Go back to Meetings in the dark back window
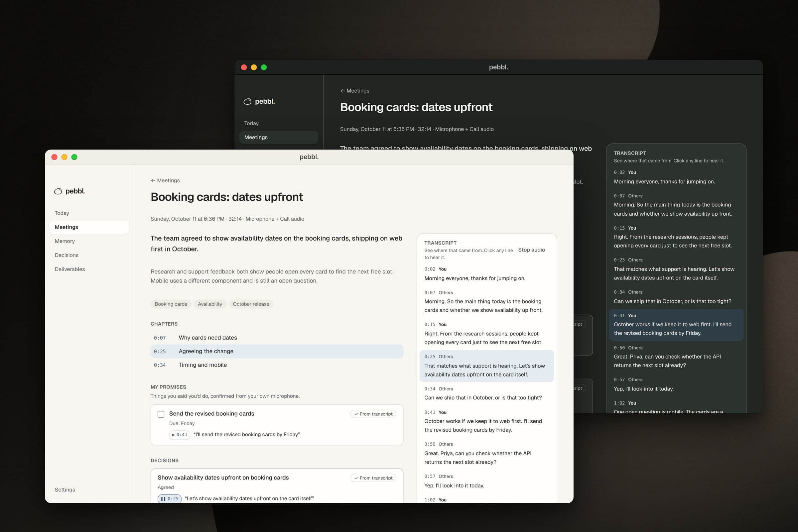The image size is (798, 532). 355,91
